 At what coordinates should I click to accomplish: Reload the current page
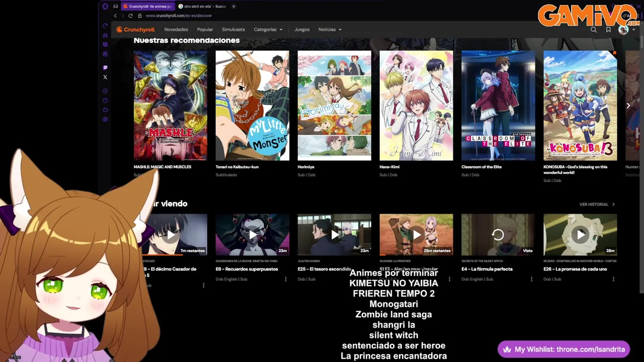pos(130,16)
